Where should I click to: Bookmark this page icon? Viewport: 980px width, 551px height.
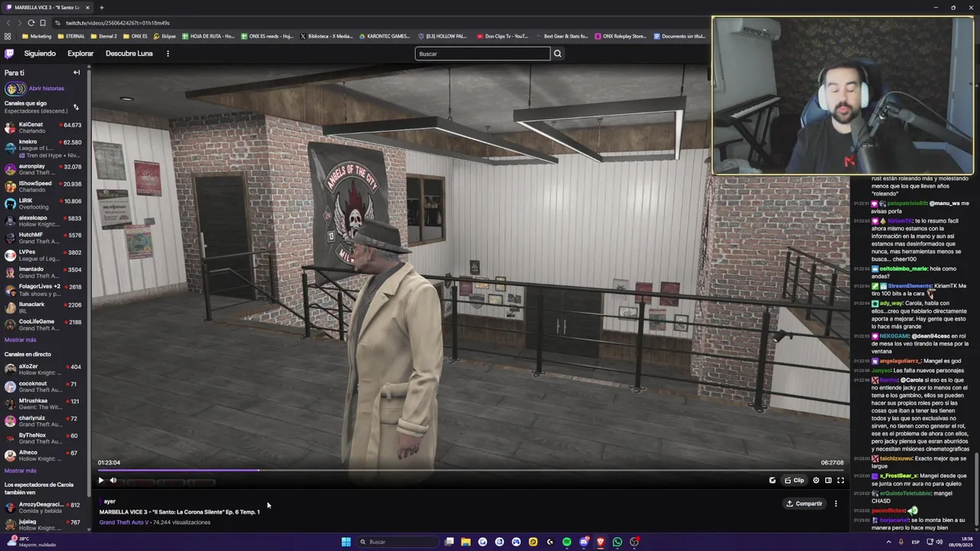[x=42, y=23]
